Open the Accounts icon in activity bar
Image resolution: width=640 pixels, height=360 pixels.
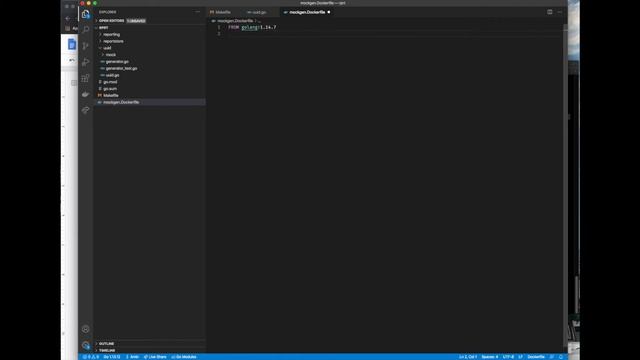85,329
